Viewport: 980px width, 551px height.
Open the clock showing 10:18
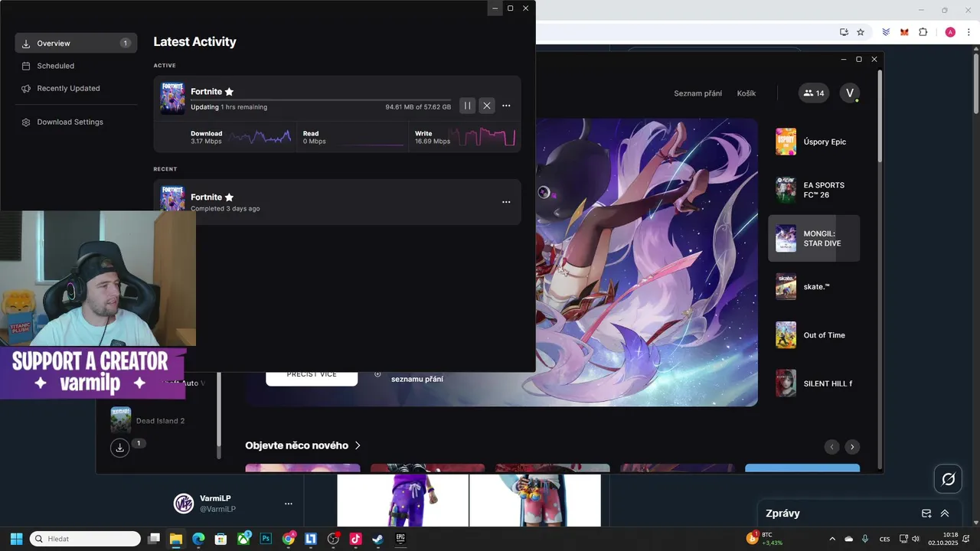pos(943,539)
